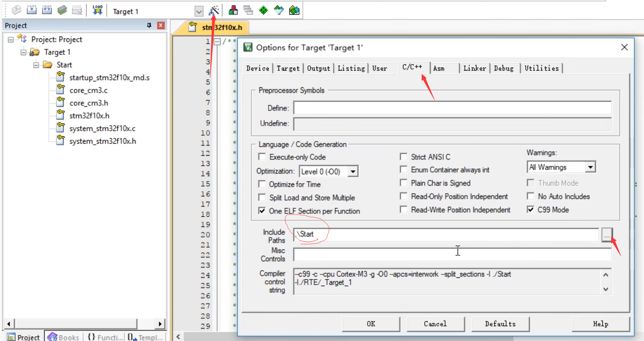
Task: Click the LOAD download to flash icon
Action: click(x=97, y=10)
